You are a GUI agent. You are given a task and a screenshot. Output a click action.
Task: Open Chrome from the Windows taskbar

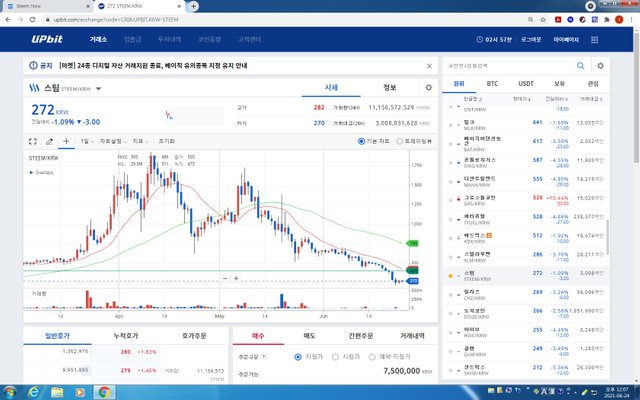(x=104, y=392)
